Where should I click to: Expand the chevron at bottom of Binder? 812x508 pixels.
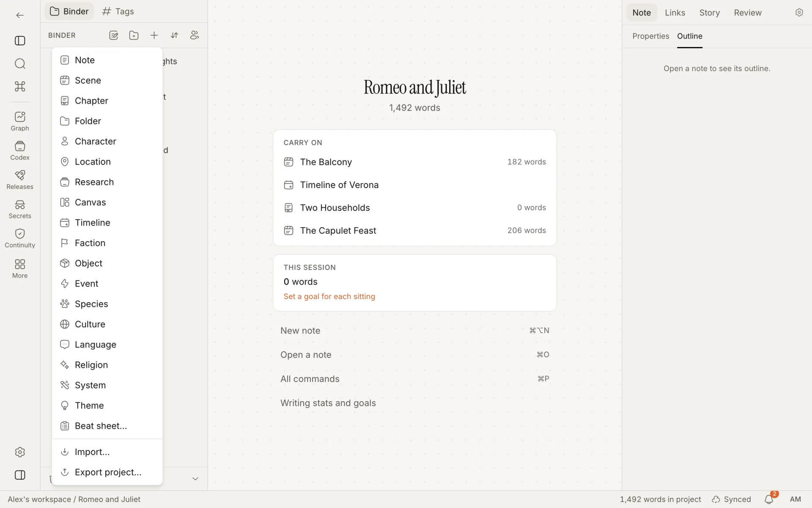[x=195, y=479]
